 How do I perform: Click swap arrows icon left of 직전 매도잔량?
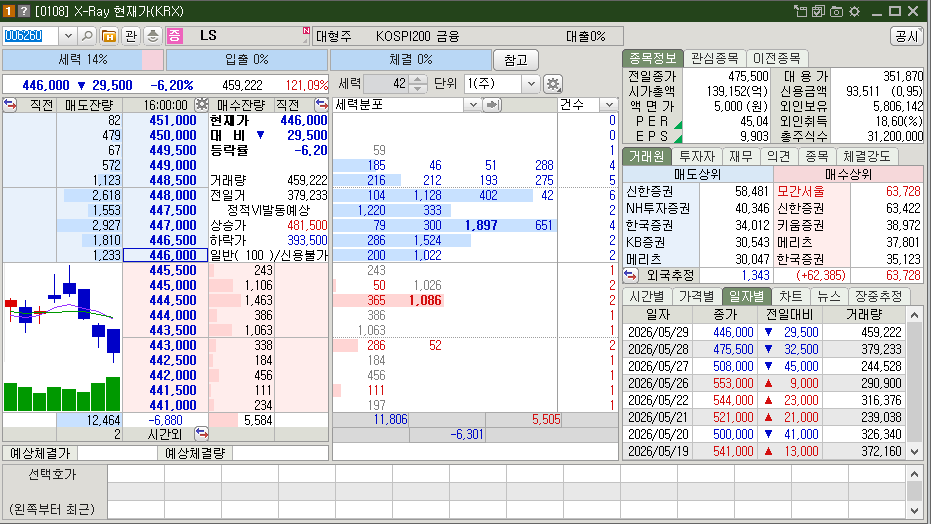10,105
